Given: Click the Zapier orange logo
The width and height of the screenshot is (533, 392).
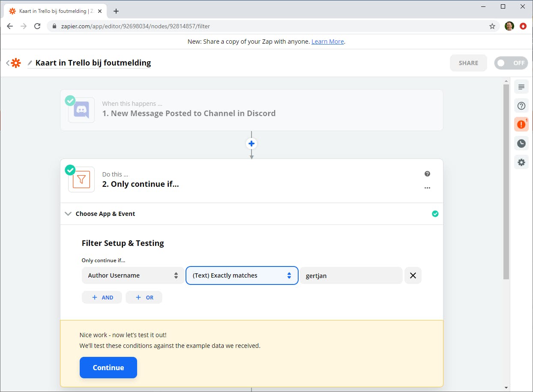Looking at the screenshot, I should 16,63.
